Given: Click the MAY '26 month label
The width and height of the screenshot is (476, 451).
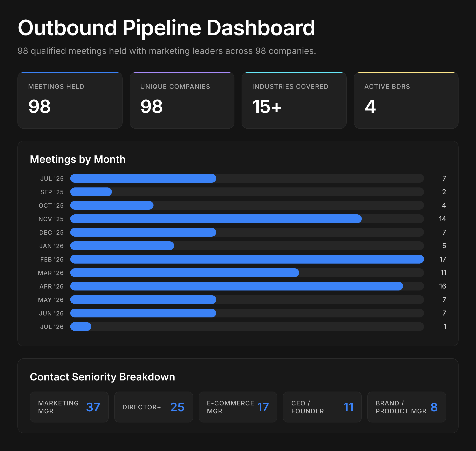Looking at the screenshot, I should (51, 300).
